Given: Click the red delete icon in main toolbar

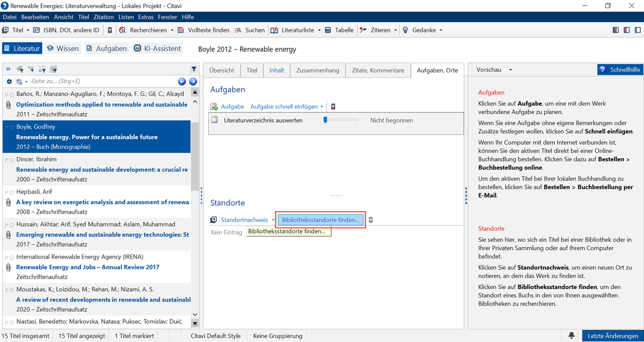Looking at the screenshot, I should pos(110,30).
